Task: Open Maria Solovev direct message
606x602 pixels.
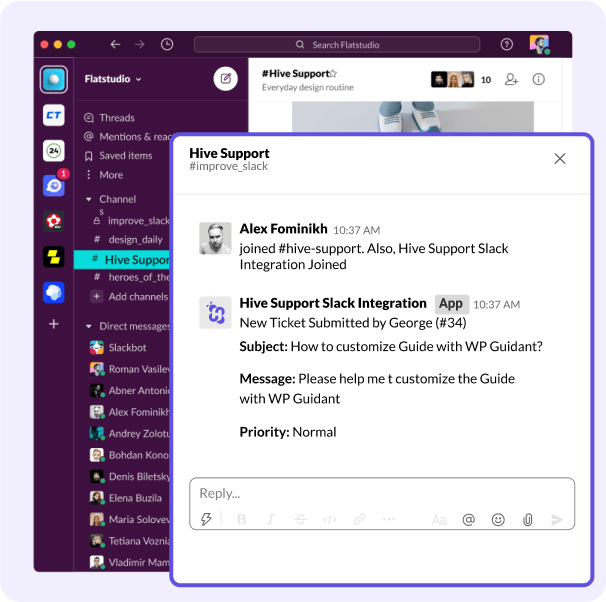Action: coord(130,519)
